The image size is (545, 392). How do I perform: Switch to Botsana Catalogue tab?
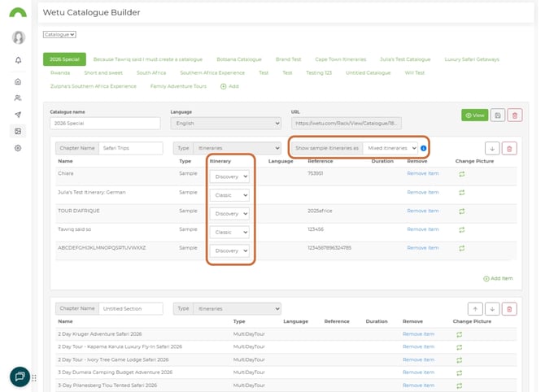239,59
